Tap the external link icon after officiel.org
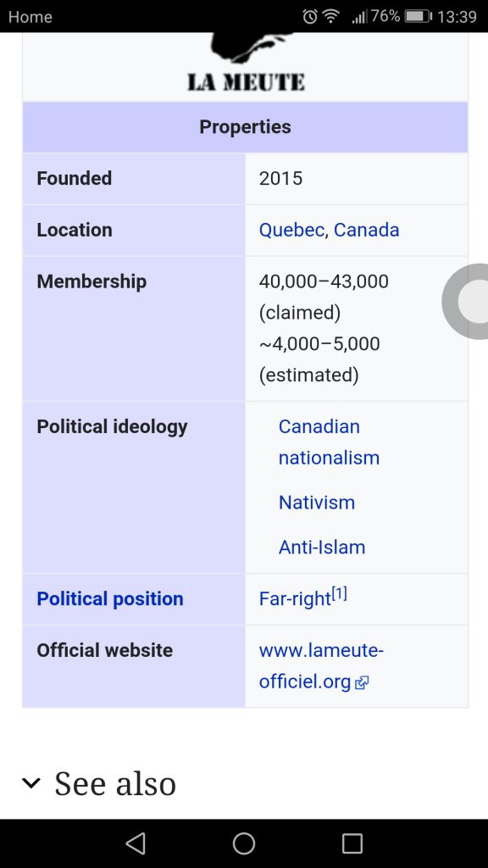 coord(362,683)
